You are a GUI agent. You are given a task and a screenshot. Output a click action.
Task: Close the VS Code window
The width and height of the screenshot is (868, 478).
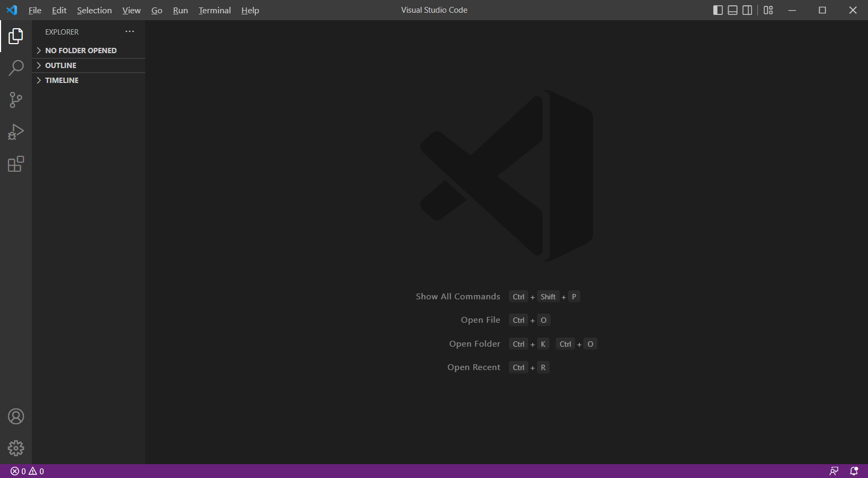click(x=853, y=10)
